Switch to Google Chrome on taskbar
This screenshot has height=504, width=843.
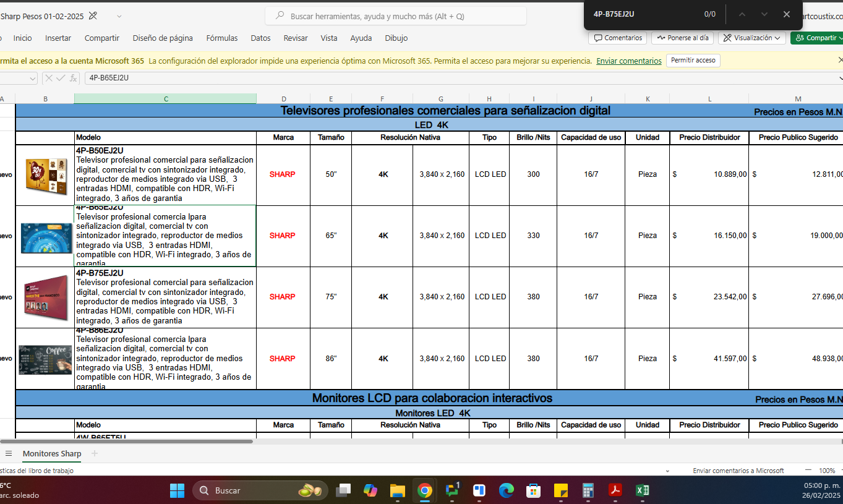pyautogui.click(x=424, y=490)
